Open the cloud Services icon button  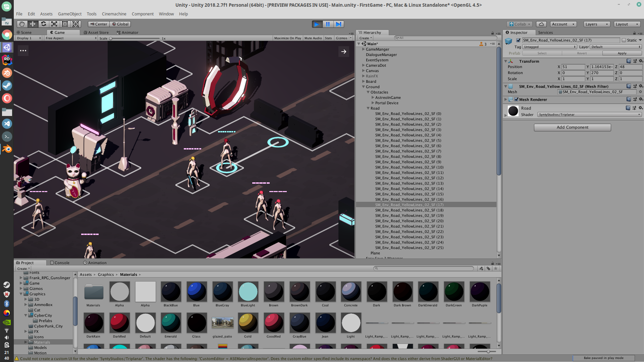tap(541, 24)
